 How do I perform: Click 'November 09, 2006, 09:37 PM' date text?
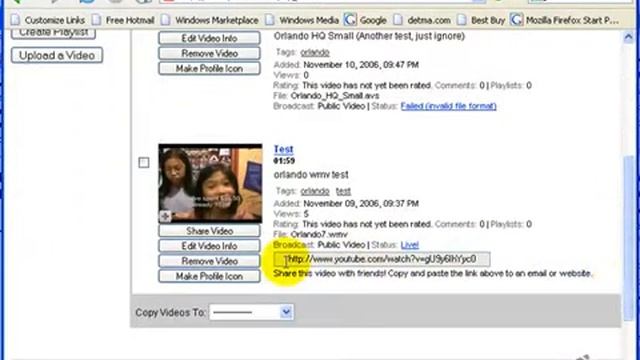tap(361, 204)
